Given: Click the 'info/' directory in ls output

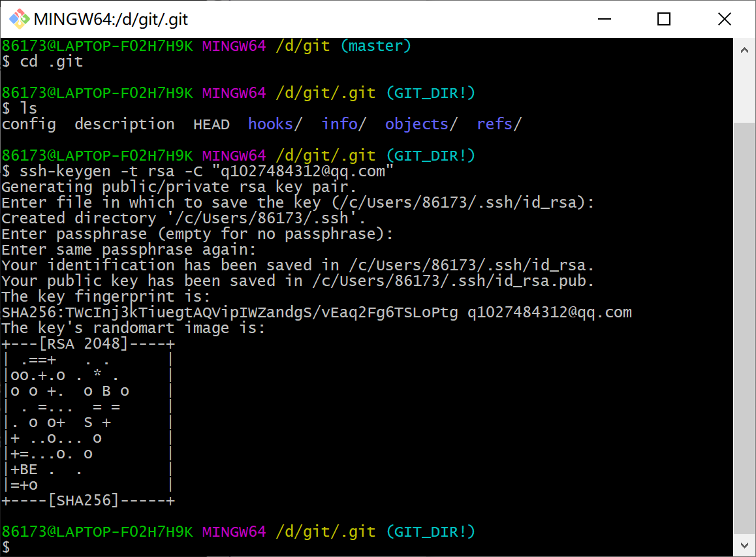Looking at the screenshot, I should [344, 124].
